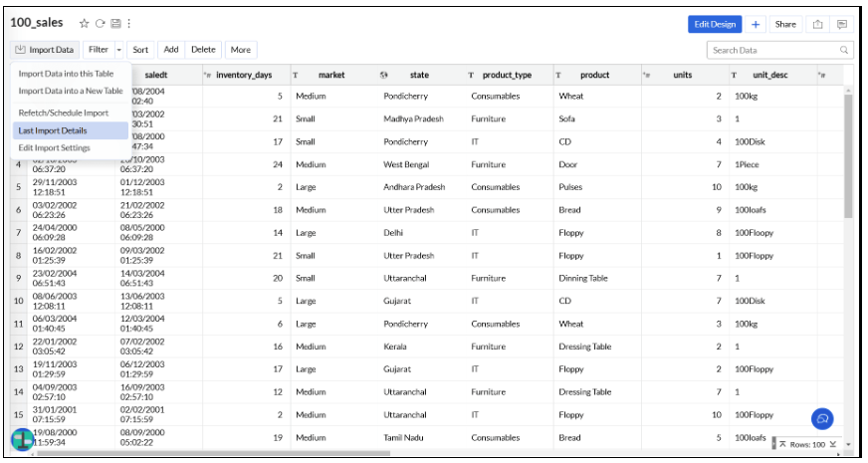
Task: Click the Delete button
Action: (203, 50)
